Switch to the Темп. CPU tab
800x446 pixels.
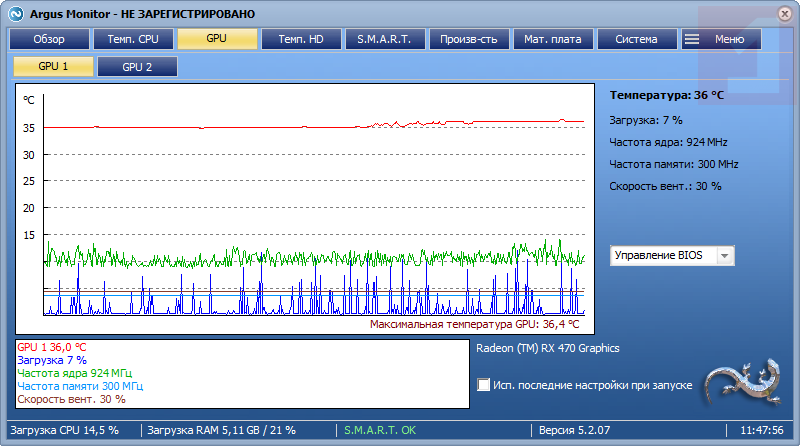click(x=133, y=39)
